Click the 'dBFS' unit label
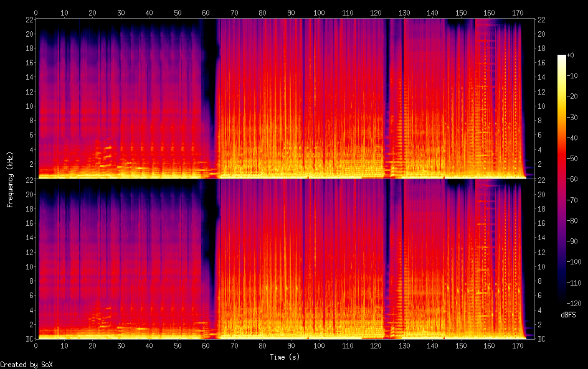The image size is (588, 369). pyautogui.click(x=568, y=315)
